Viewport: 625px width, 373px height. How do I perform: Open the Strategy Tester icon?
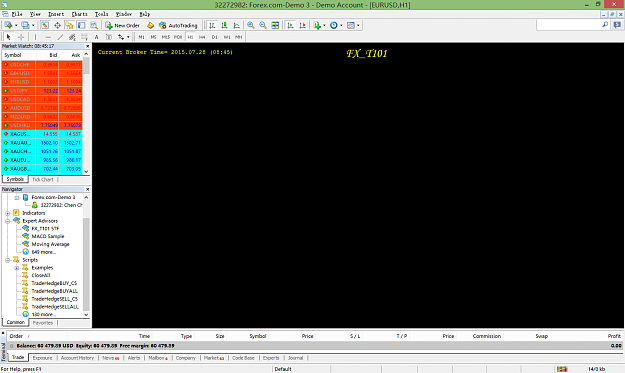coord(94,25)
